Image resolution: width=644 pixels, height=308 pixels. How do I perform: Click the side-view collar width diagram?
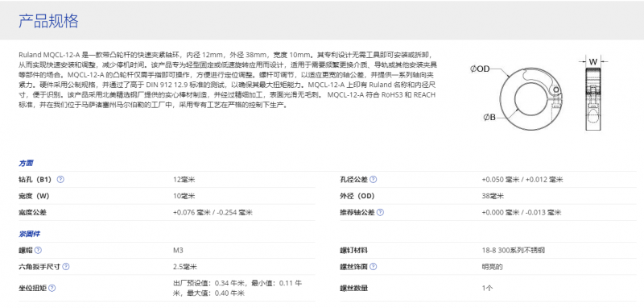click(x=593, y=98)
